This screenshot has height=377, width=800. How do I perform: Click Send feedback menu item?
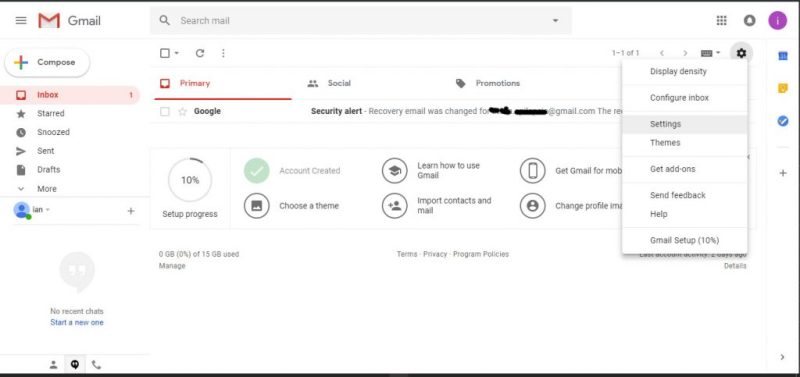[685, 195]
